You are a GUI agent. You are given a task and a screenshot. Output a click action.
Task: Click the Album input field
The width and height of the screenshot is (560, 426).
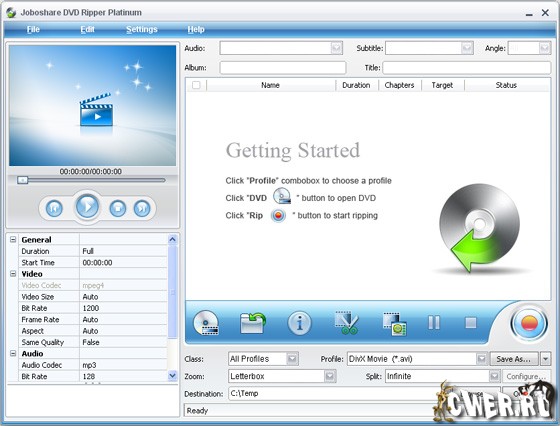pos(283,67)
